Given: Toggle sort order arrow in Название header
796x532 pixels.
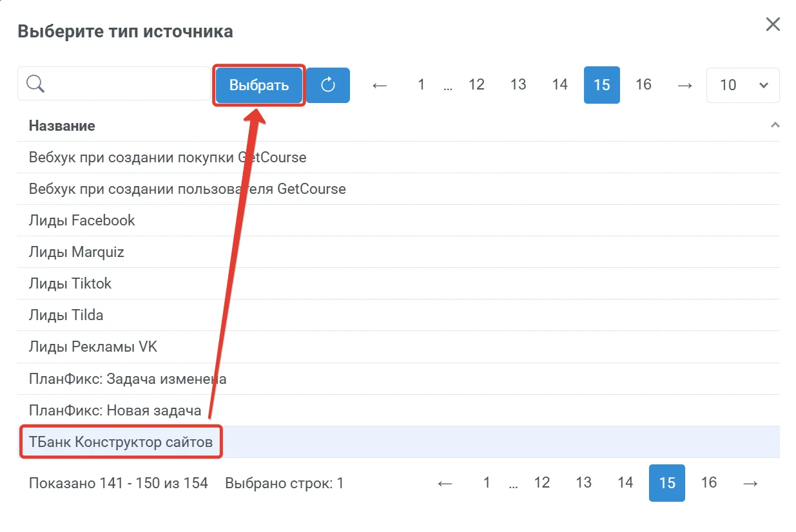Looking at the screenshot, I should click(x=775, y=126).
